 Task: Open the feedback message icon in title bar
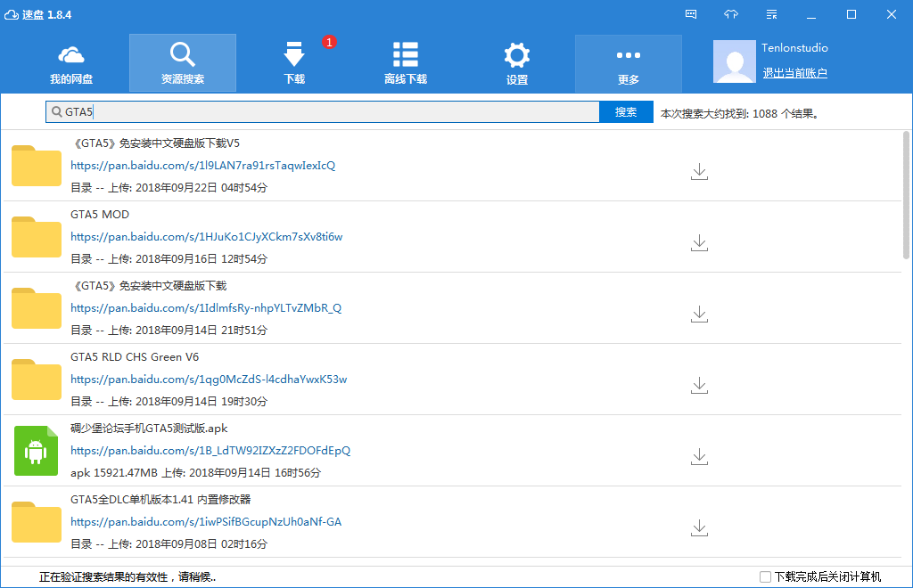click(691, 14)
